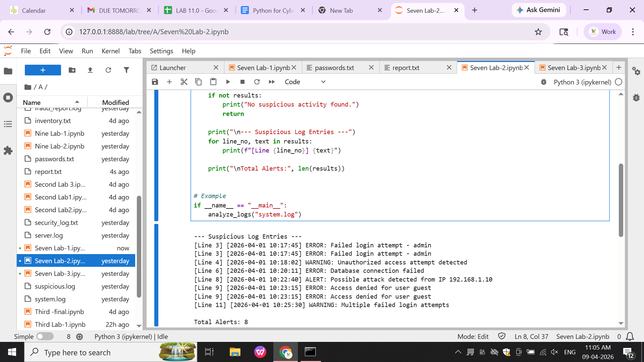Click the blue New Launcher plus button
Screen dimensions: 644x362
point(43,70)
